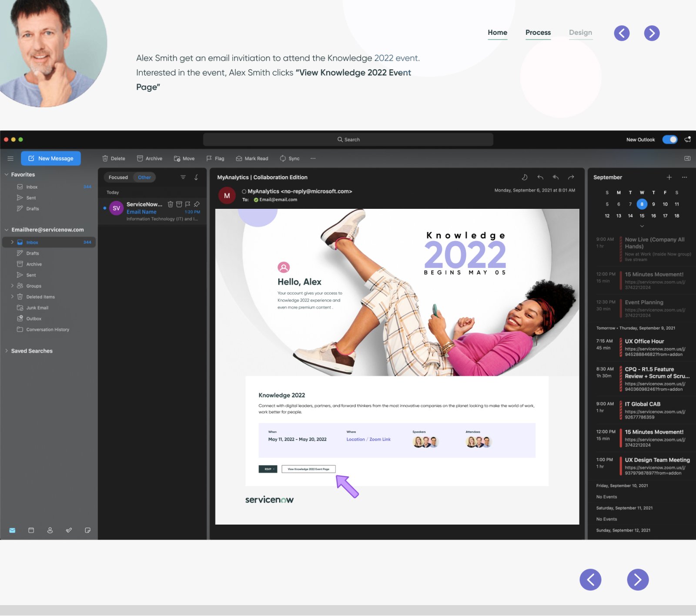Click inside the Search field
Screen dimensions: 696x616
[348, 140]
